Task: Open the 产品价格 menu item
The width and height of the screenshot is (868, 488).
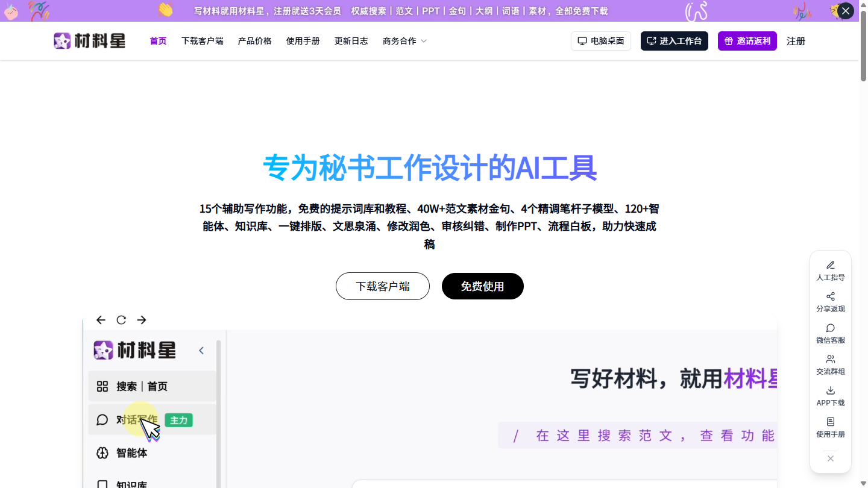Action: tap(255, 41)
